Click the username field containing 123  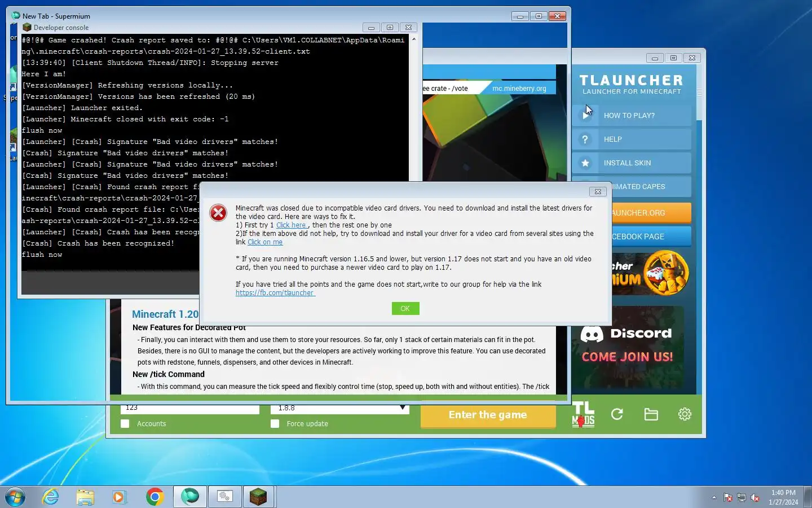coord(190,408)
